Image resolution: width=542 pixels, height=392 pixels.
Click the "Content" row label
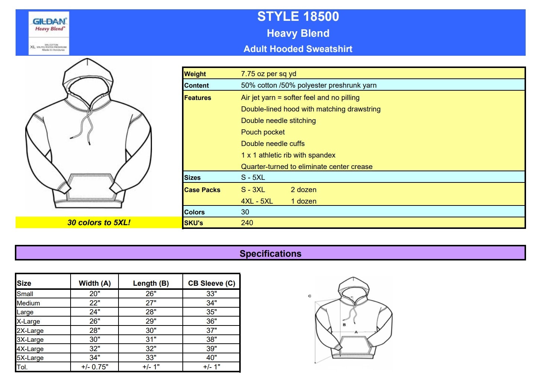pos(197,85)
